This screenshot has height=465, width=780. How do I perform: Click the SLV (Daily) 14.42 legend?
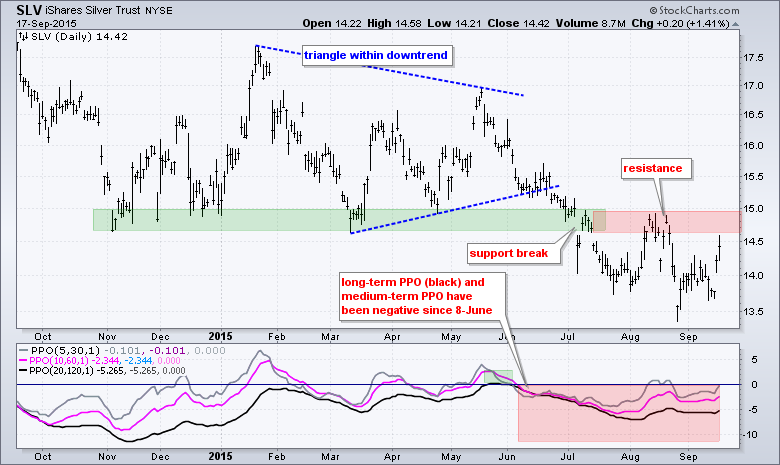point(80,36)
